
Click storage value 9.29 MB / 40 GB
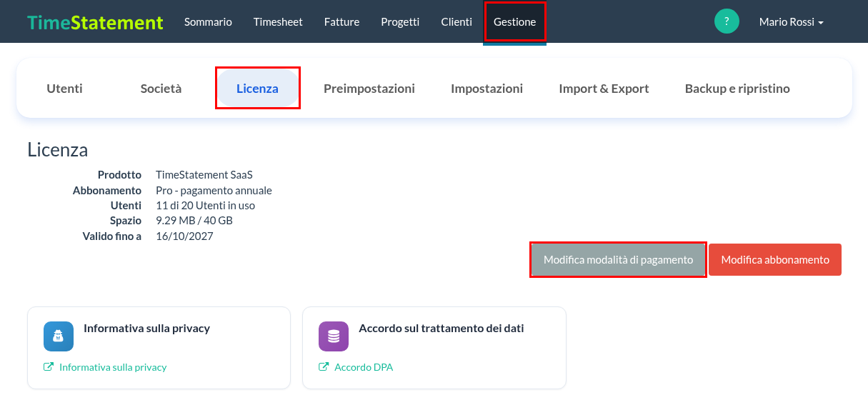click(194, 221)
